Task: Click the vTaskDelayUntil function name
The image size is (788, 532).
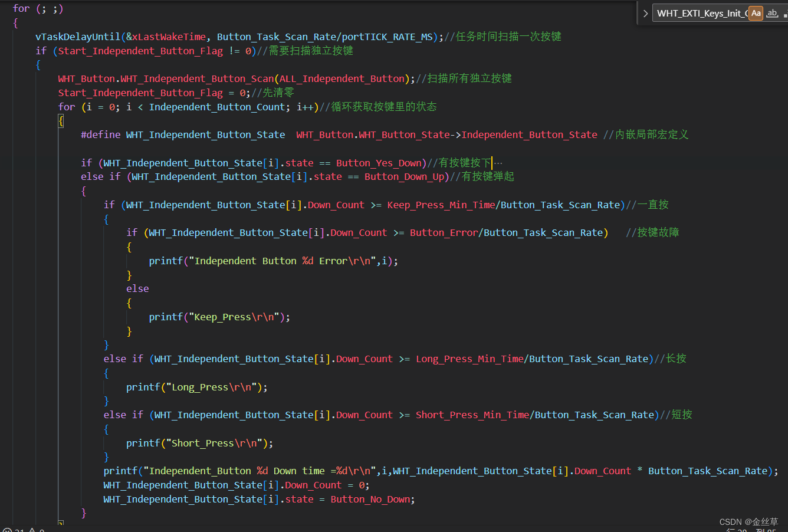Action: coord(78,37)
